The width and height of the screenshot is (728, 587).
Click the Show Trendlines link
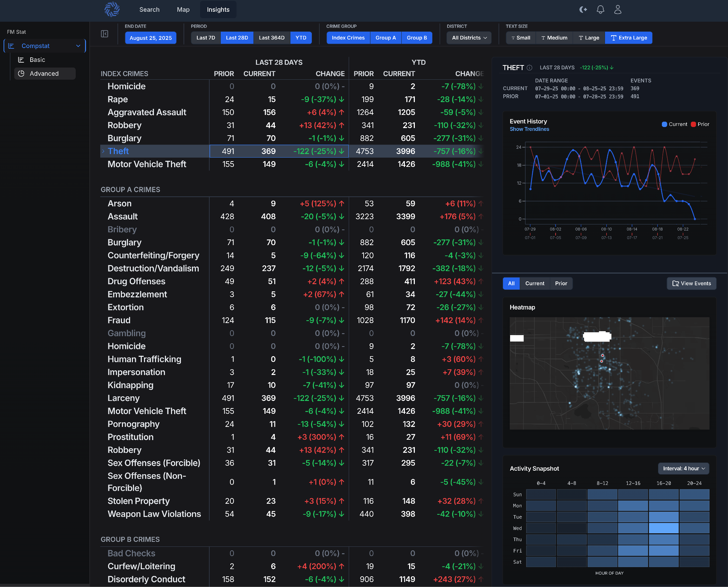tap(529, 129)
